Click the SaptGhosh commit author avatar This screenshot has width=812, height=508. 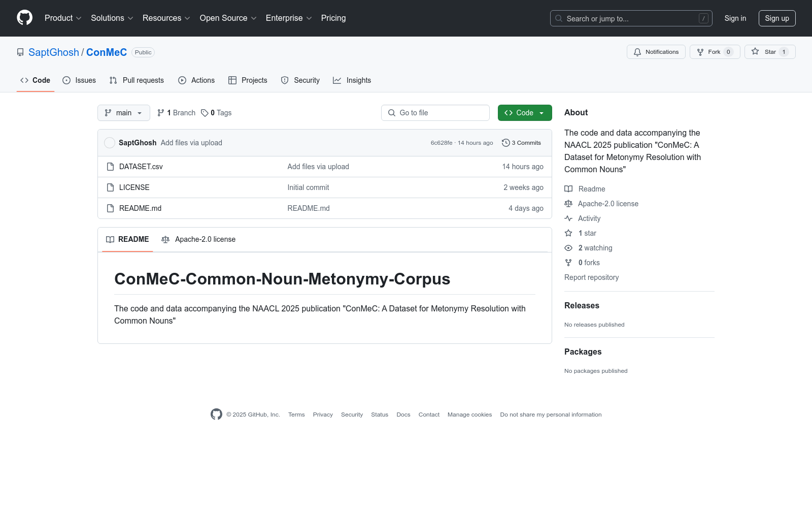[x=110, y=143]
